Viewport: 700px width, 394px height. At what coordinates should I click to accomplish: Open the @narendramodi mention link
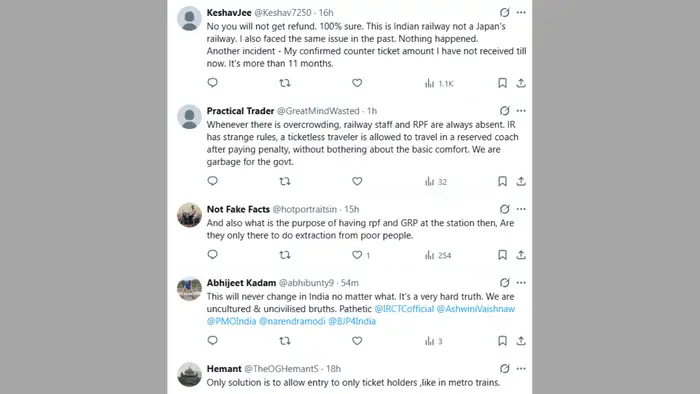[292, 321]
